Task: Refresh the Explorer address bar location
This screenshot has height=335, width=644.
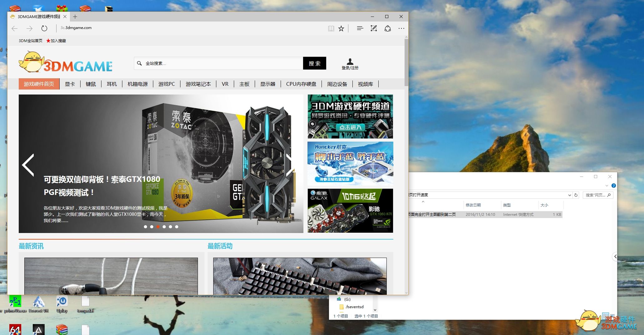Action: (576, 195)
